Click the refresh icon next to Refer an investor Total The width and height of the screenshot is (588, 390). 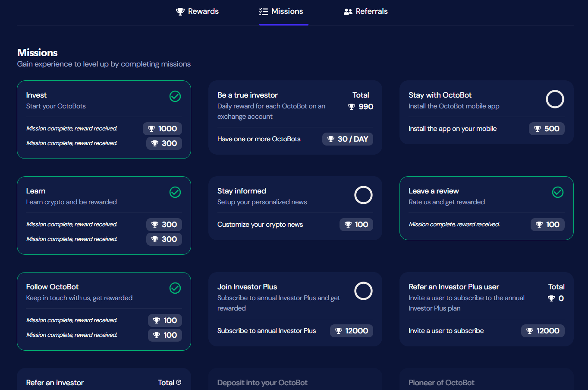click(179, 382)
